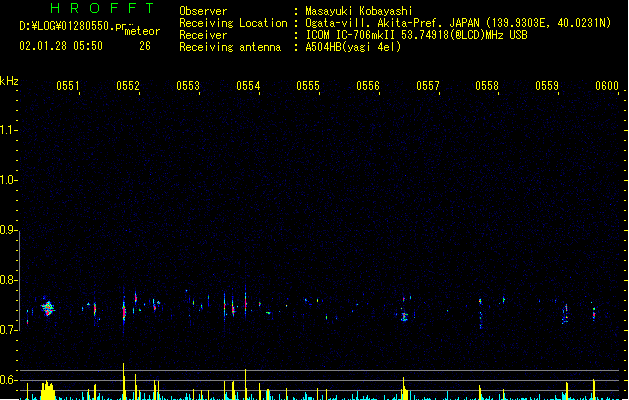Click the meteor echo cluster near 0557

[404, 317]
